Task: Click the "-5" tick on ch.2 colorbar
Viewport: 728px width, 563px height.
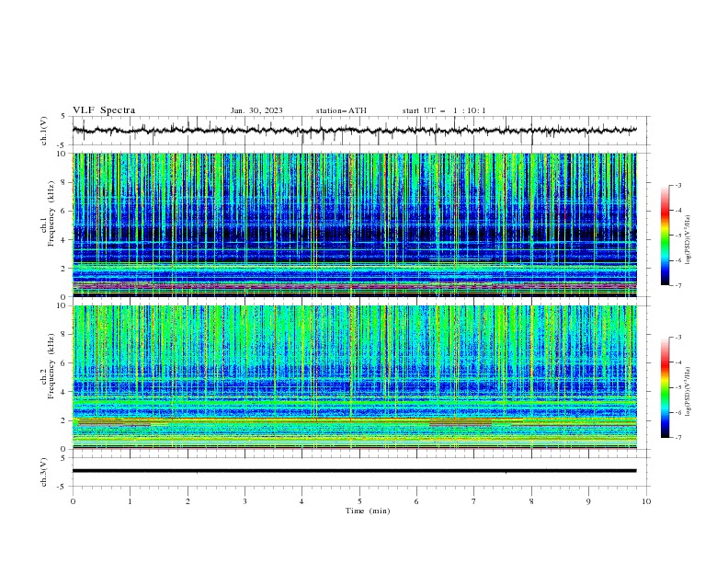Action: (678, 387)
